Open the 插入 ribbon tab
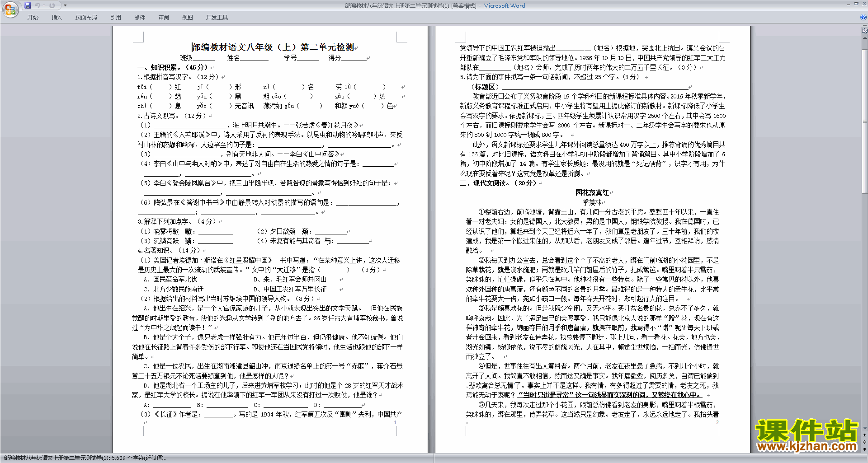The height and width of the screenshot is (463, 868). [x=57, y=17]
